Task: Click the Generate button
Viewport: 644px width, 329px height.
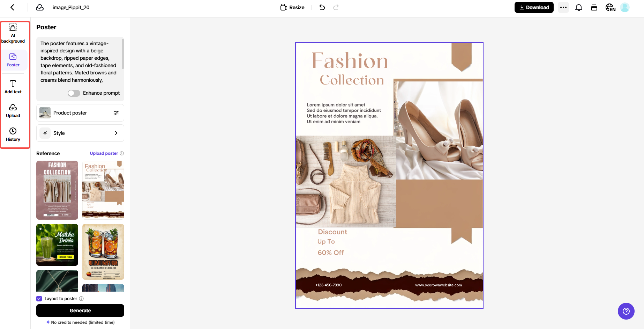Action: pyautogui.click(x=80, y=310)
